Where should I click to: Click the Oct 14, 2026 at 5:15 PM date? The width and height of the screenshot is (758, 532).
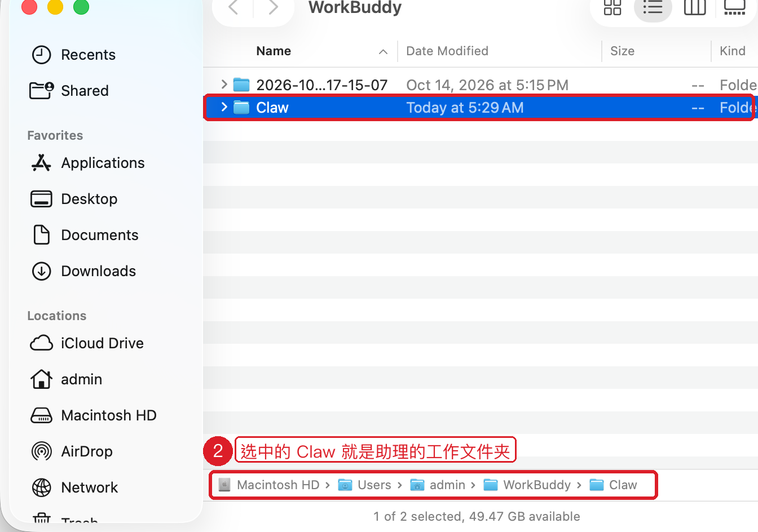487,85
